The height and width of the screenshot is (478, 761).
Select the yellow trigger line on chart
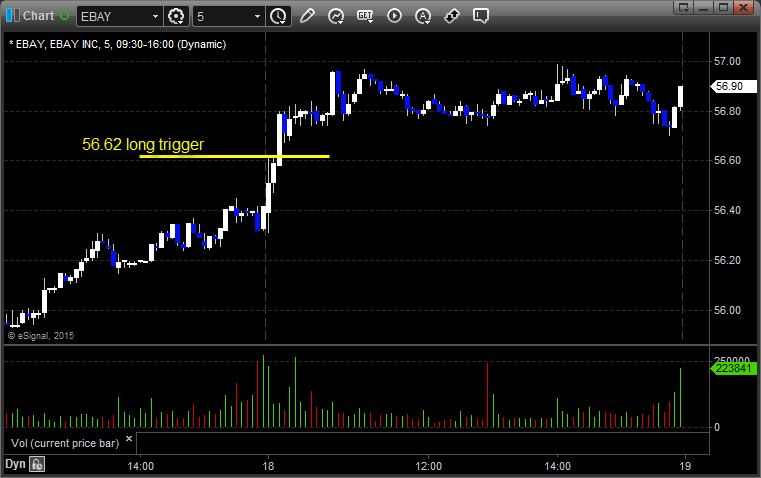(x=234, y=156)
